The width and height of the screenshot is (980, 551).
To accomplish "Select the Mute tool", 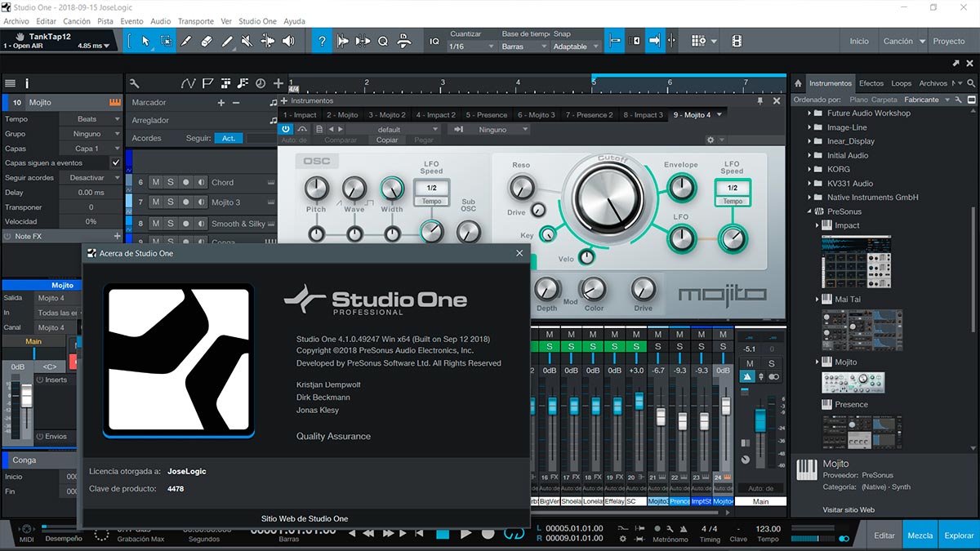I will tap(247, 41).
